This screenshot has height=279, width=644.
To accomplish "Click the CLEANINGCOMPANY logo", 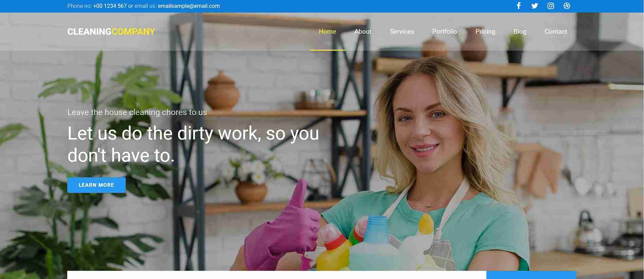I will [111, 32].
